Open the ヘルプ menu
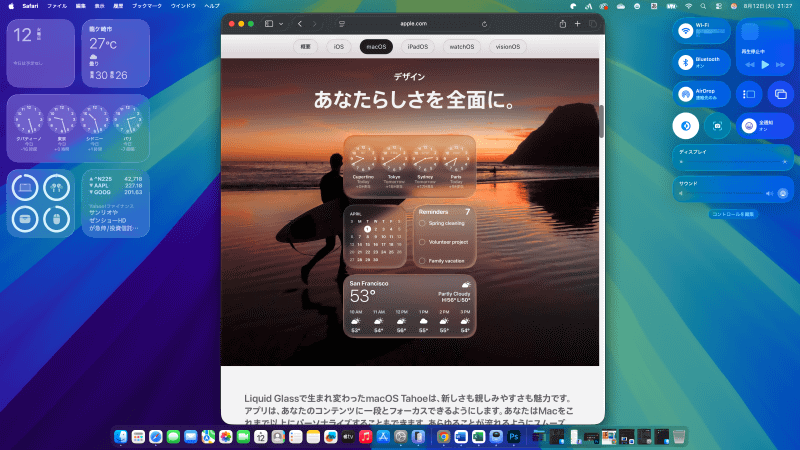Screen dimensions: 800x450 (212, 6)
